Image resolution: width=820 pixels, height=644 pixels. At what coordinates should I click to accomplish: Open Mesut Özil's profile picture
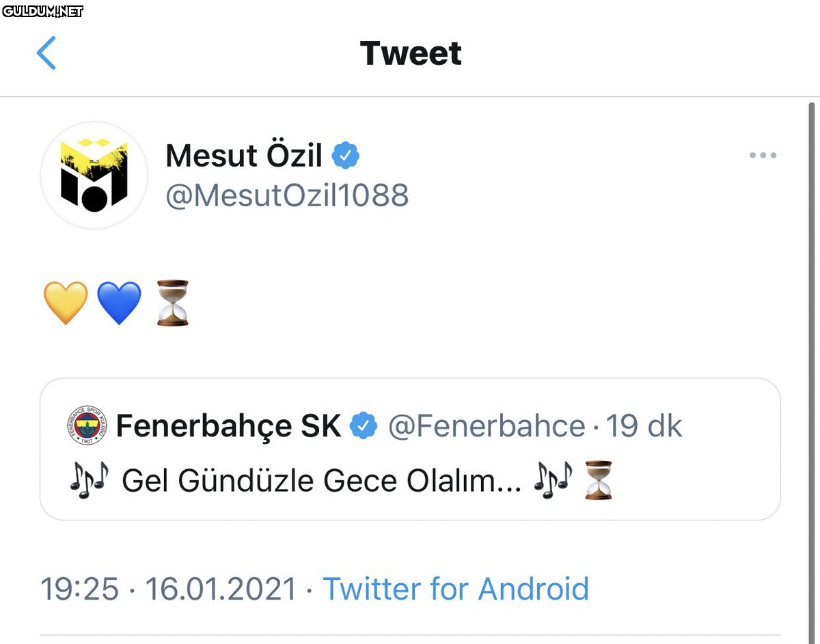coord(94,175)
